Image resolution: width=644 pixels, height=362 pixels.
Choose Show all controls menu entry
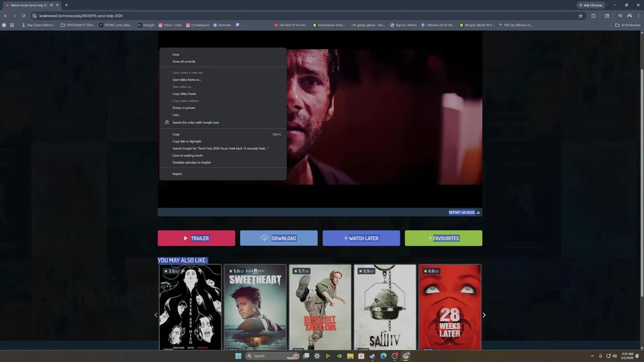(223, 61)
